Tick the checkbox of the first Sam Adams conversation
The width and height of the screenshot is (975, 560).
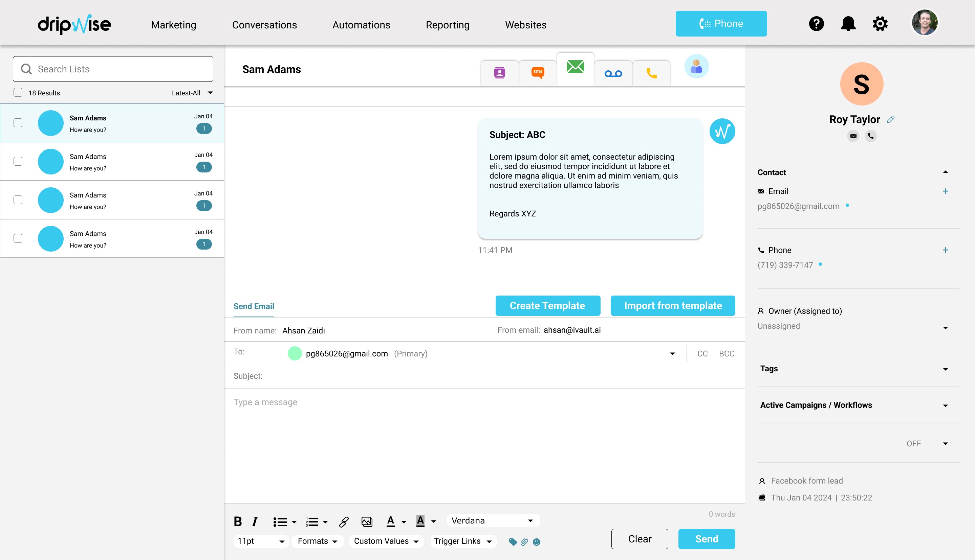pyautogui.click(x=18, y=123)
